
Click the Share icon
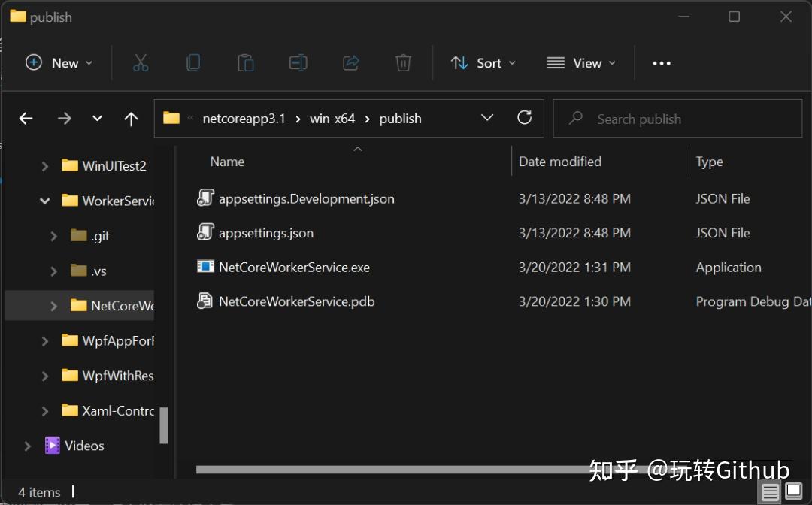pyautogui.click(x=350, y=63)
